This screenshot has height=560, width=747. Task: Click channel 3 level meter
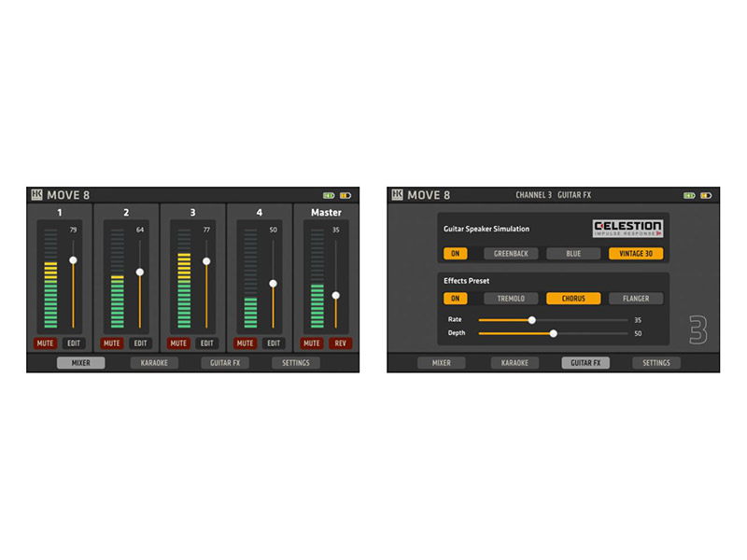pos(184,278)
